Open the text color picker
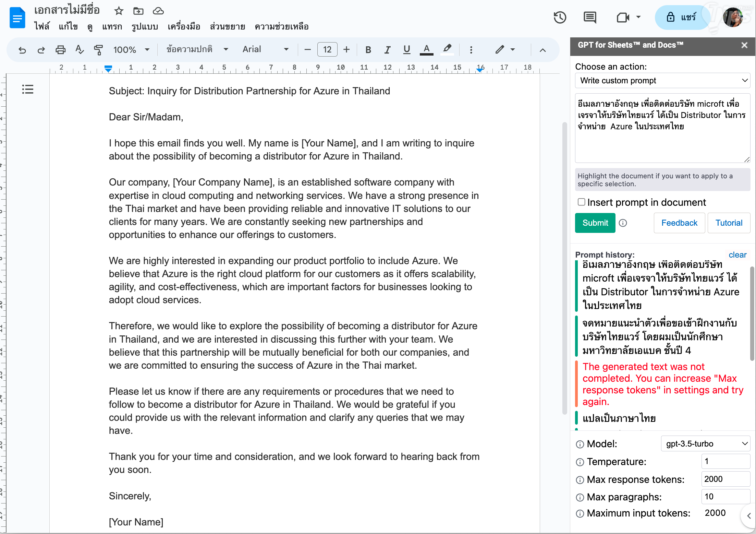The width and height of the screenshot is (756, 534). click(426, 50)
